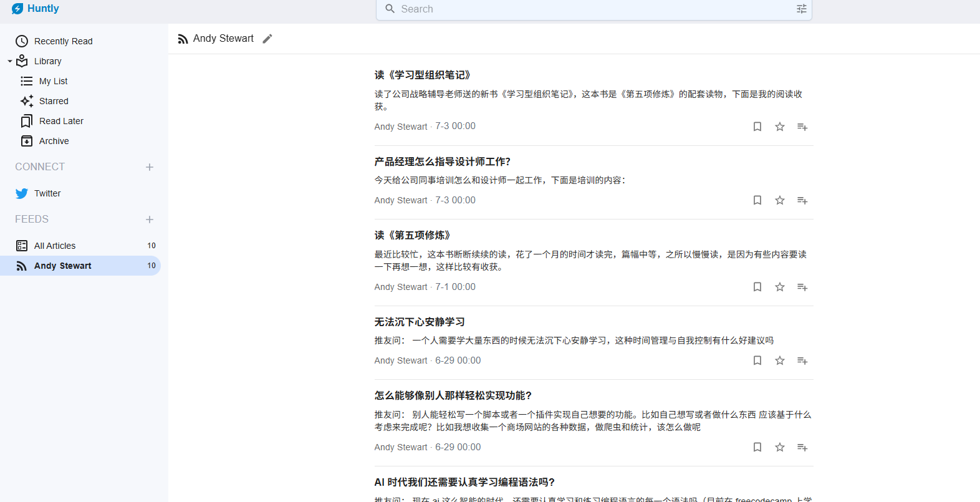Toggle read later on 读《第五项修炼》 article
Image resolution: width=980 pixels, height=502 pixels.
[x=757, y=287]
